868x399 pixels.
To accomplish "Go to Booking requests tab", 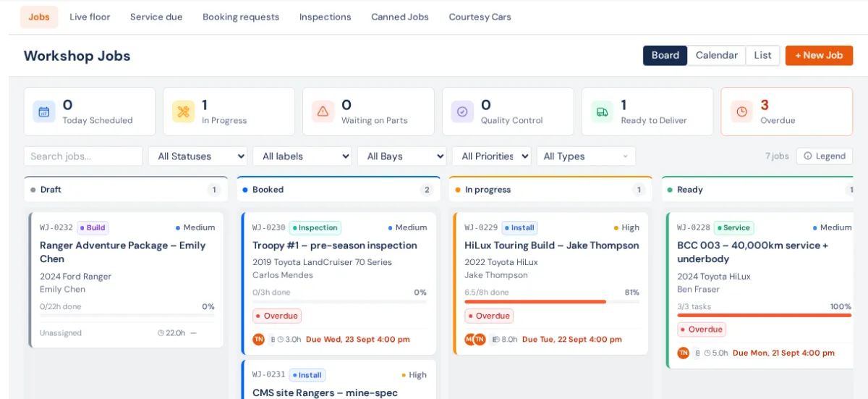I will click(241, 17).
